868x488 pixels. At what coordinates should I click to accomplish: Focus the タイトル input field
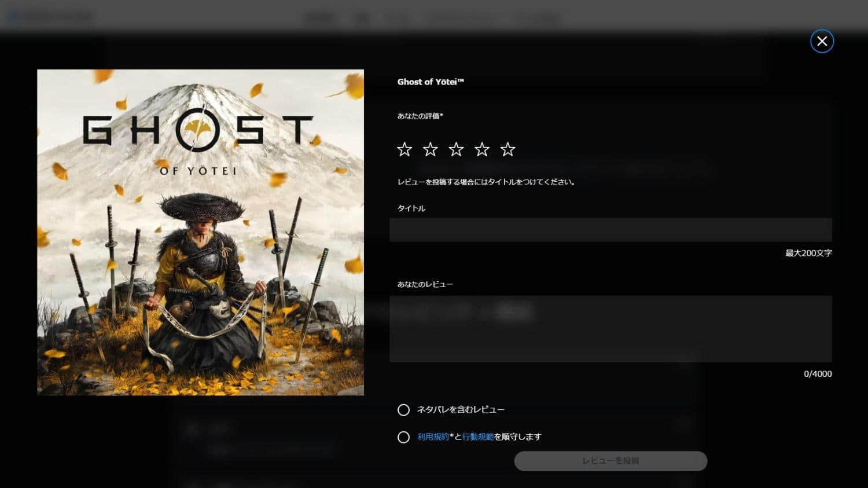[x=610, y=230]
